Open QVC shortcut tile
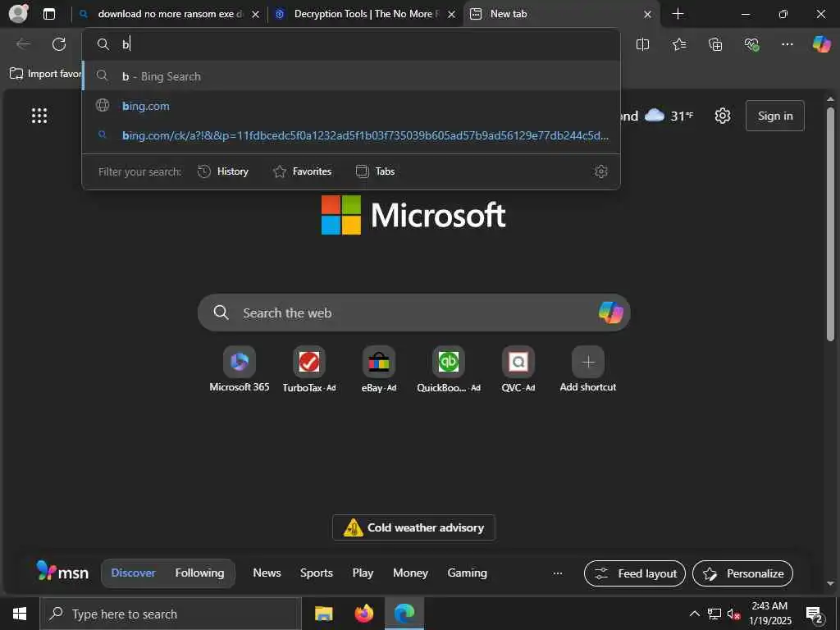The image size is (840, 630). [518, 370]
